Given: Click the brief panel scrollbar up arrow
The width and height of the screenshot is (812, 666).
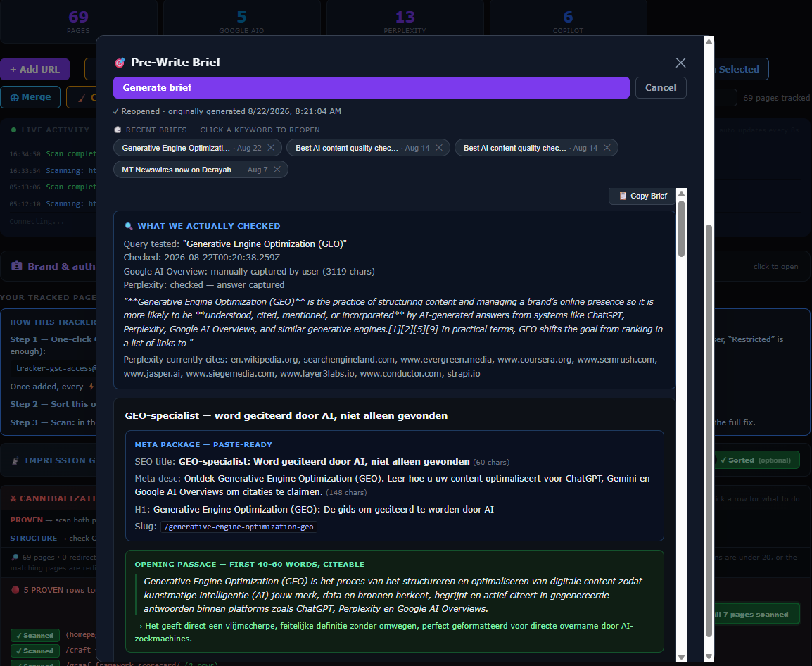Looking at the screenshot, I should point(682,194).
